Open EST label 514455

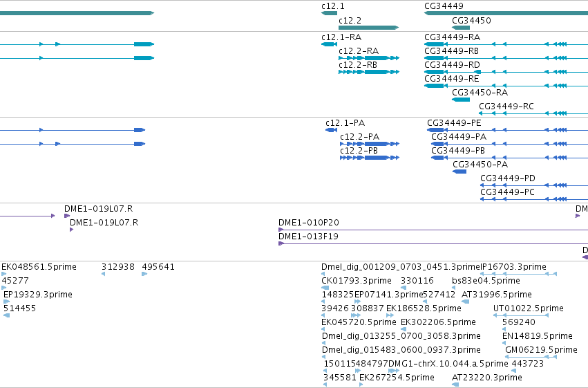pyautogui.click(x=19, y=309)
